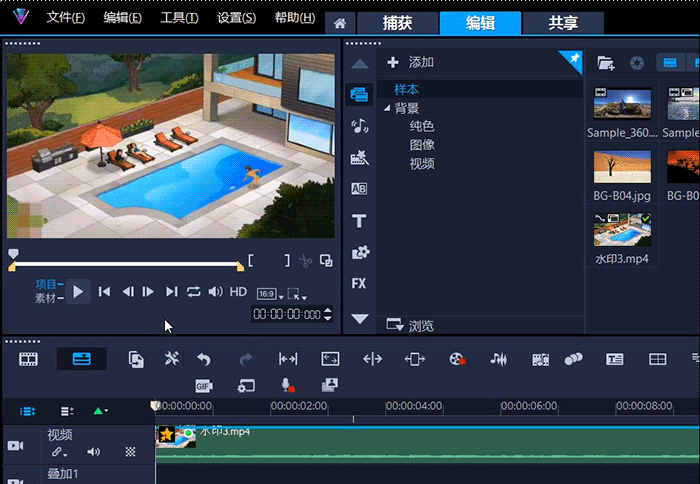Go to the home tab icon
This screenshot has width=700, height=484.
[x=340, y=23]
